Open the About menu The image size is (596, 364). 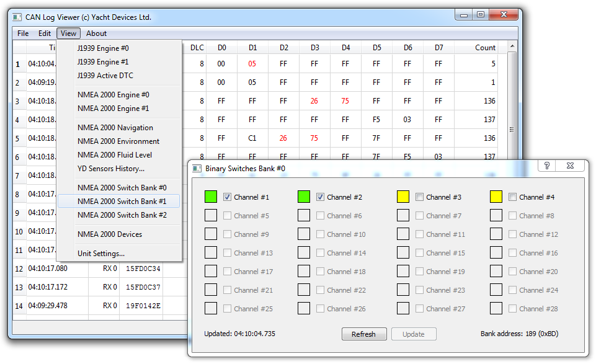pos(96,33)
